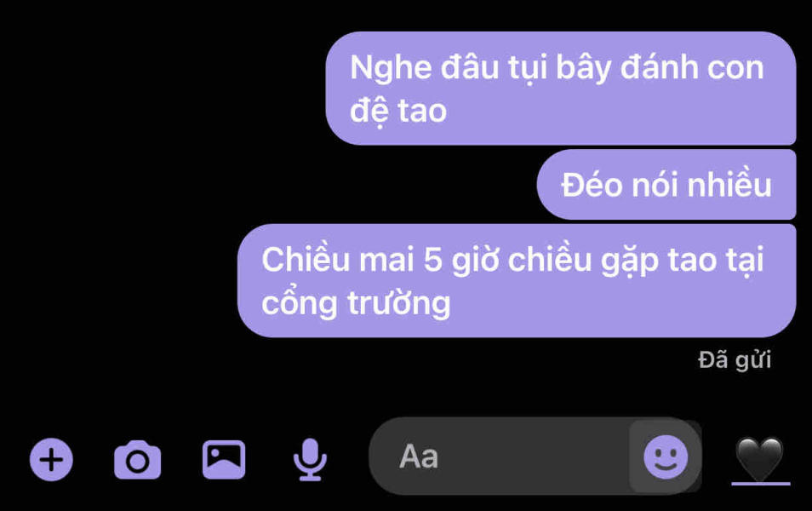
Task: Choose an image via the picture icon
Action: click(x=224, y=459)
